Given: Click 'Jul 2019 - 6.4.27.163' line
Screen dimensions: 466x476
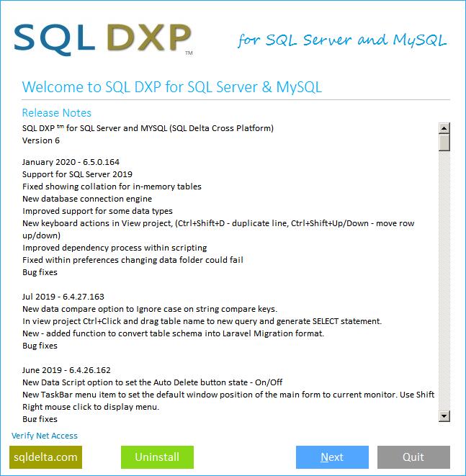Looking at the screenshot, I should point(63,297).
